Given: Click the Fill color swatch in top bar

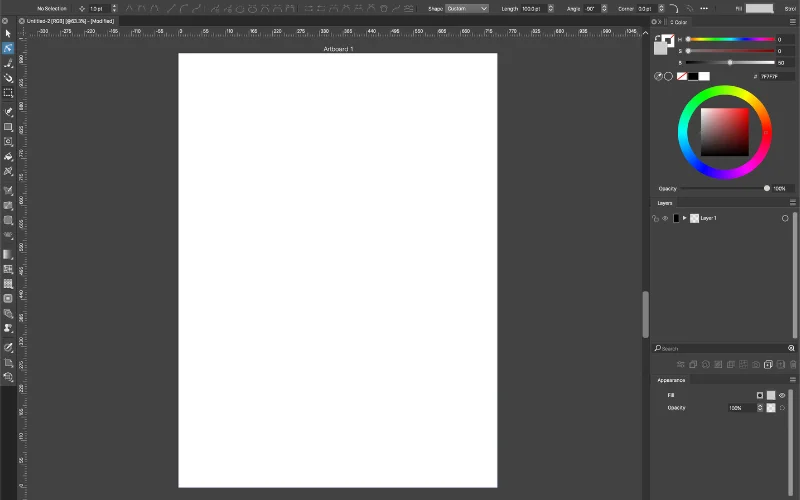Looking at the screenshot, I should click(760, 9).
